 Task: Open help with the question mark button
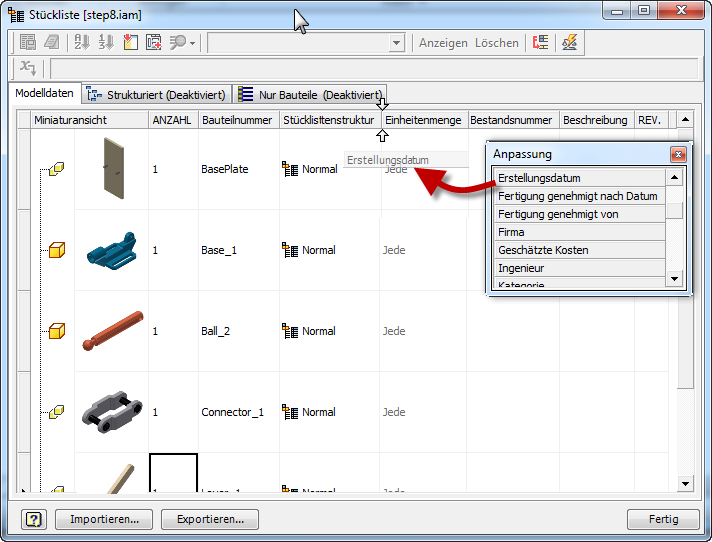34,519
